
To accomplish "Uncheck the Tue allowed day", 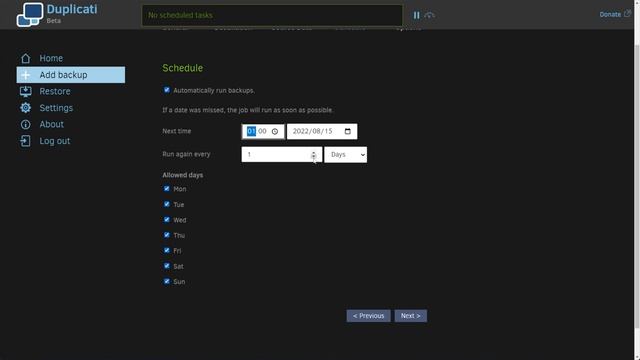I will click(167, 204).
